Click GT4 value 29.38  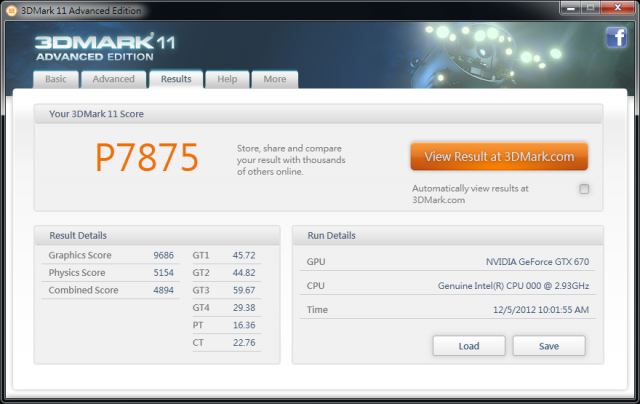(x=244, y=308)
